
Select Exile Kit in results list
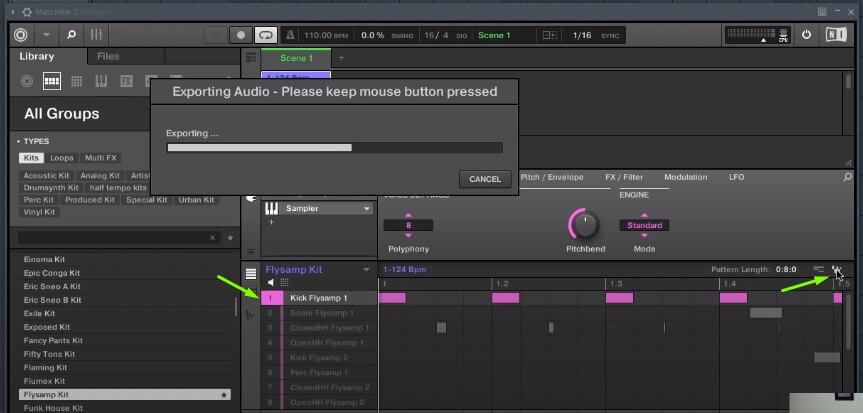point(125,313)
